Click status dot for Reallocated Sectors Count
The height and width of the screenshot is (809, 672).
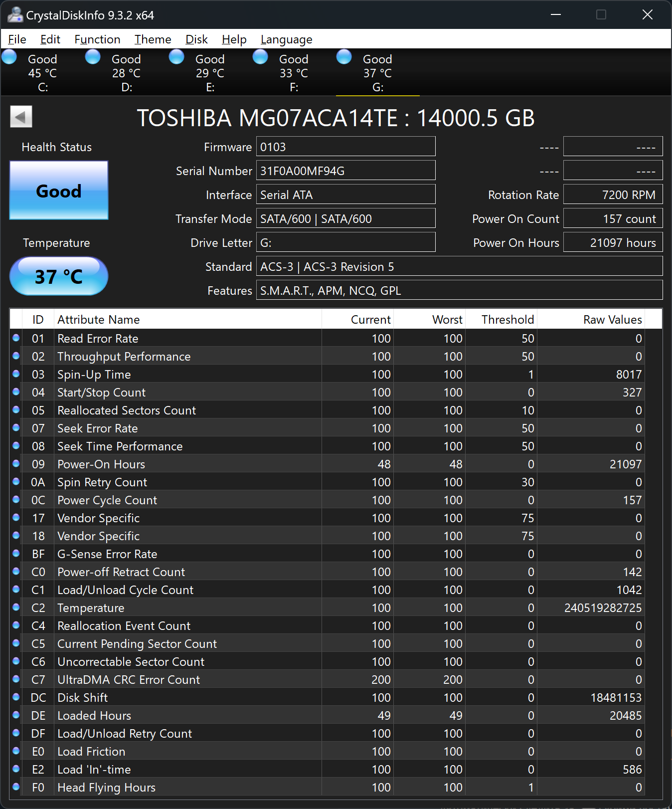pyautogui.click(x=16, y=410)
